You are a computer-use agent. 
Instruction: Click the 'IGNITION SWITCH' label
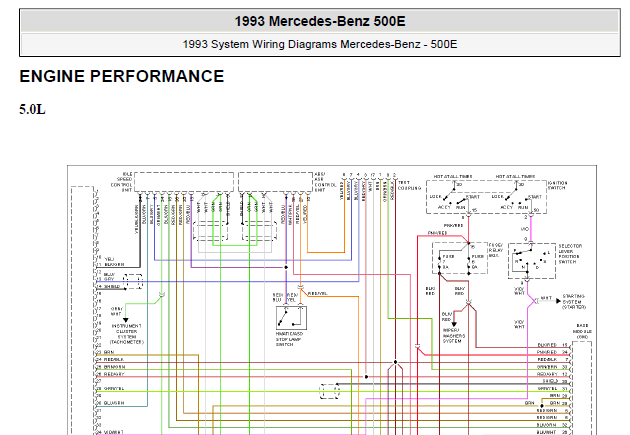click(558, 185)
